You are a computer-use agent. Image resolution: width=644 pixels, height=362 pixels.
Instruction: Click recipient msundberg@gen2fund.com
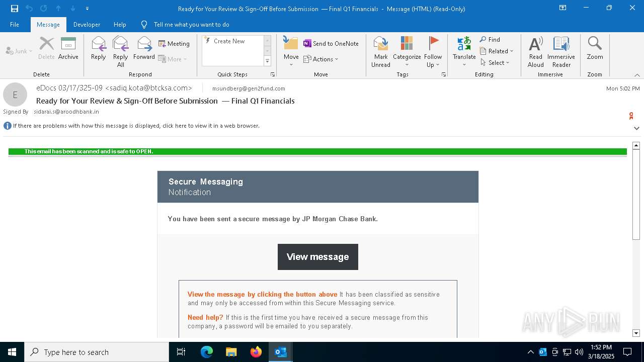click(x=249, y=88)
